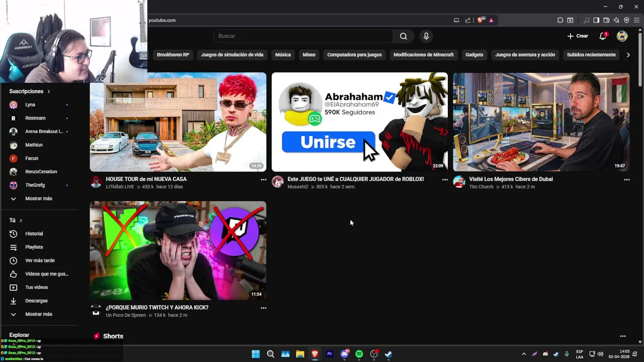Select the Gadgets chip
644x362 pixels.
(474, 55)
